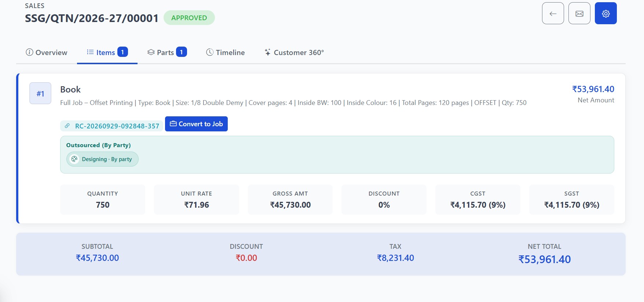Click the summary Discount ₹0.00 amount
Screen dimensions: 644x302
246,258
